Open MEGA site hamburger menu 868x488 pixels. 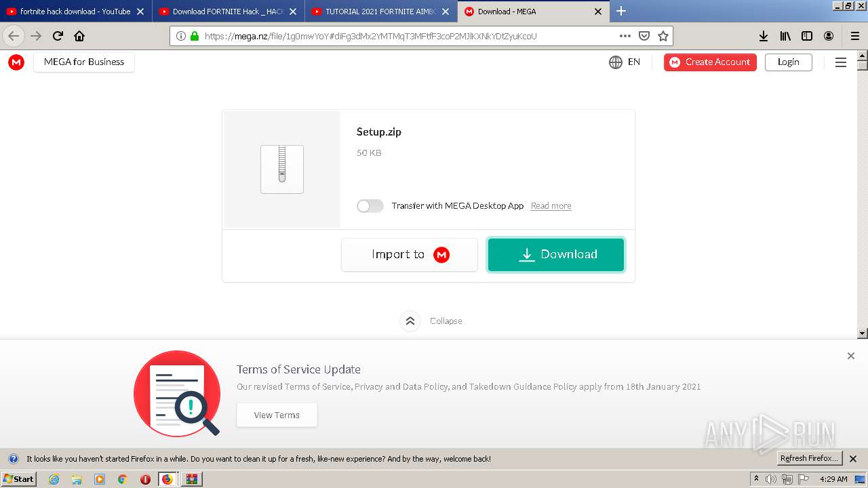841,62
